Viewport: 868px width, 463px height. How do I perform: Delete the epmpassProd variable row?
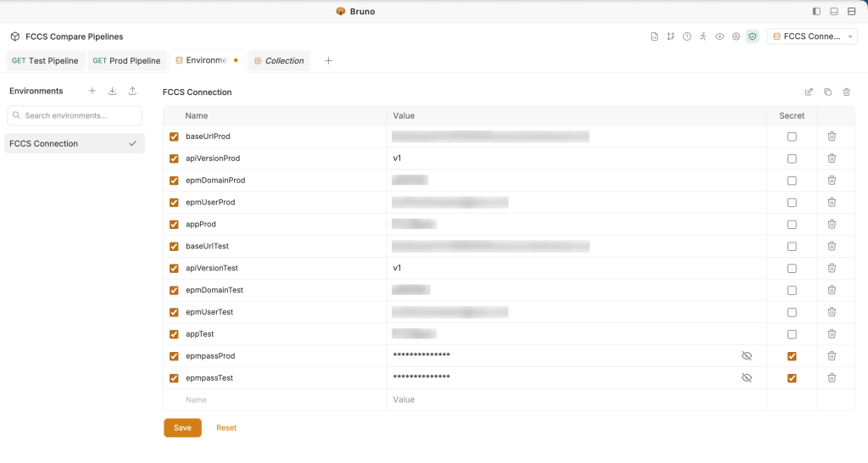point(832,355)
